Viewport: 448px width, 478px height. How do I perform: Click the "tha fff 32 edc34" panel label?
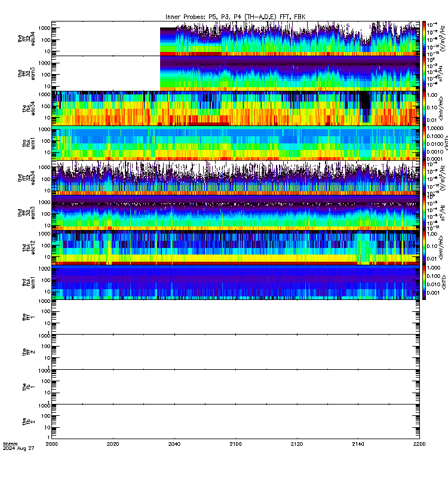[26, 38]
